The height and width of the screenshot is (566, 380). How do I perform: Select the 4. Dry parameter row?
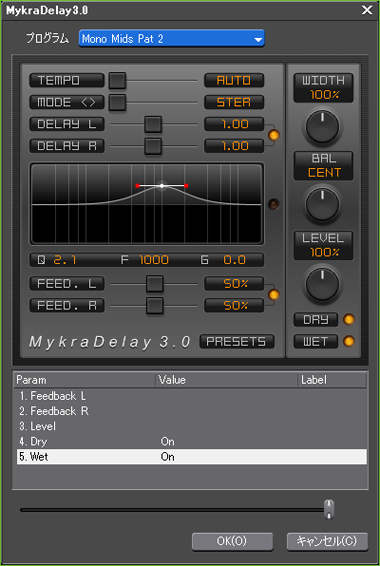point(192,442)
